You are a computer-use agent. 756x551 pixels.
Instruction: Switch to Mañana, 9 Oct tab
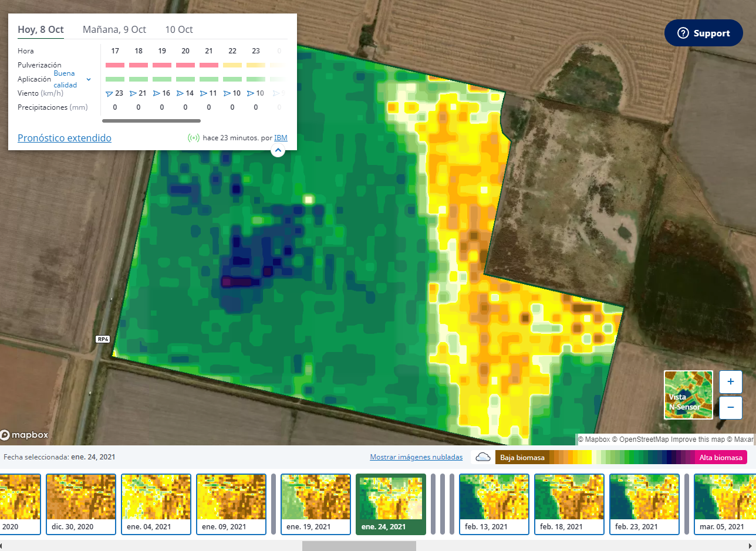click(x=114, y=29)
